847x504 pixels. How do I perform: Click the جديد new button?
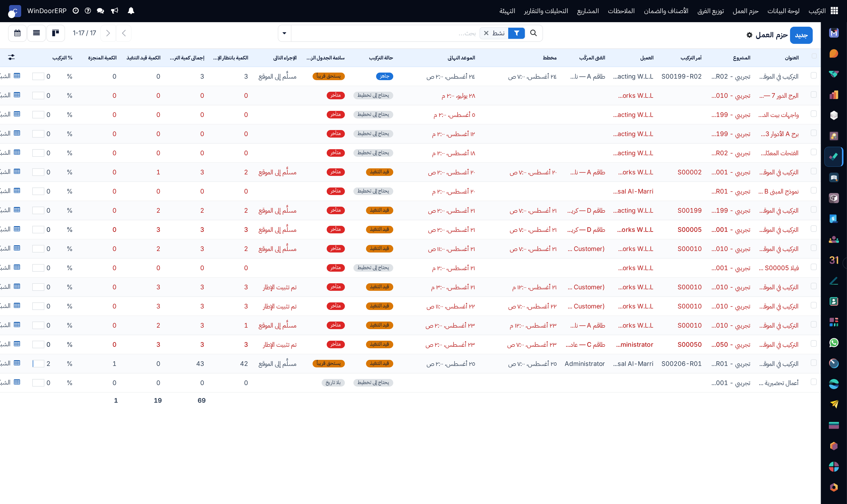pyautogui.click(x=801, y=35)
